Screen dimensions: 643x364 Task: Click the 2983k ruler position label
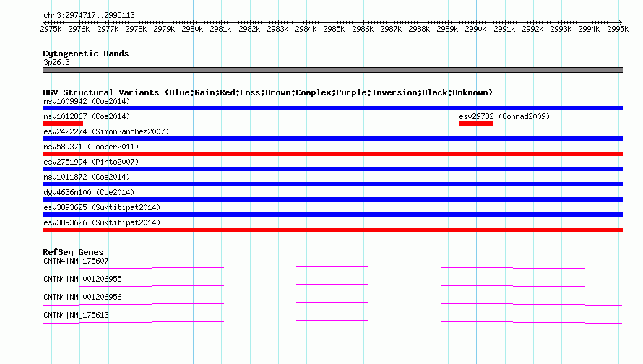click(277, 29)
